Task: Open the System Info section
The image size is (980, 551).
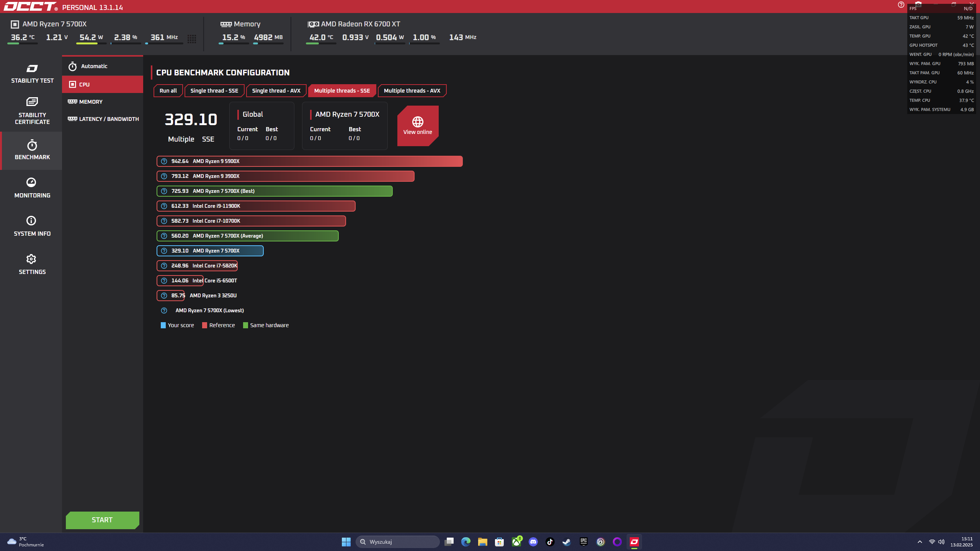Action: 32,226
